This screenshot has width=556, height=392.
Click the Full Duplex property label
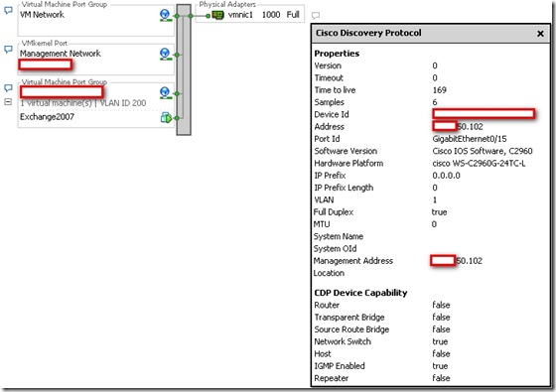[334, 212]
